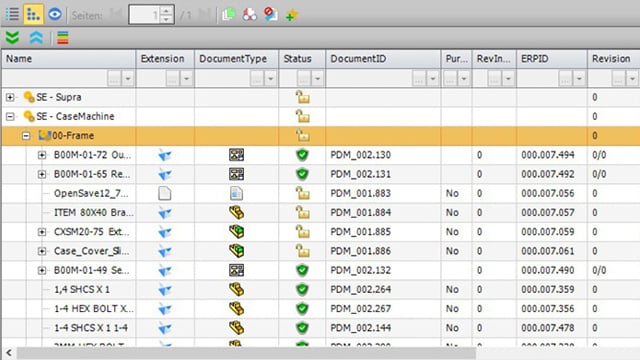Click the colored stripes legend icon
Viewport: 640px width, 360px height.
pos(62,38)
